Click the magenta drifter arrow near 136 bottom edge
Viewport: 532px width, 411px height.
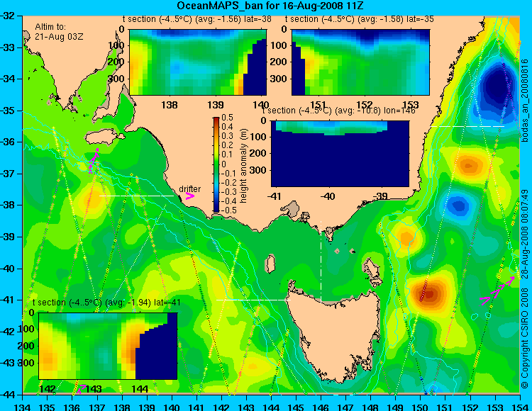tap(80, 388)
